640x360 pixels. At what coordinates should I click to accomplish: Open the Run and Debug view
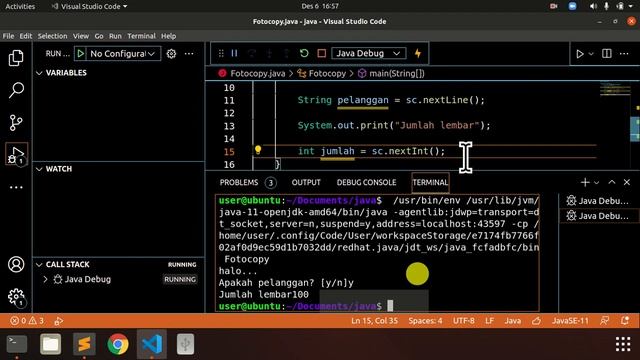point(16,154)
